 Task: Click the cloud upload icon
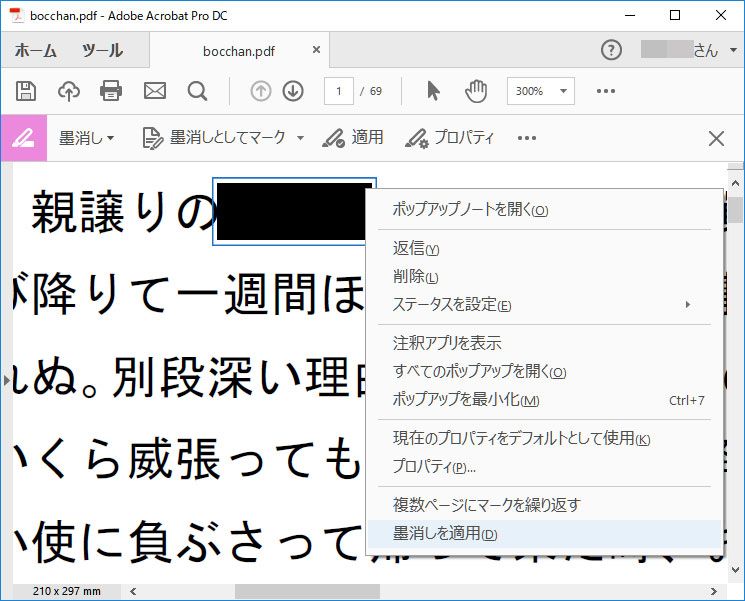click(x=69, y=91)
